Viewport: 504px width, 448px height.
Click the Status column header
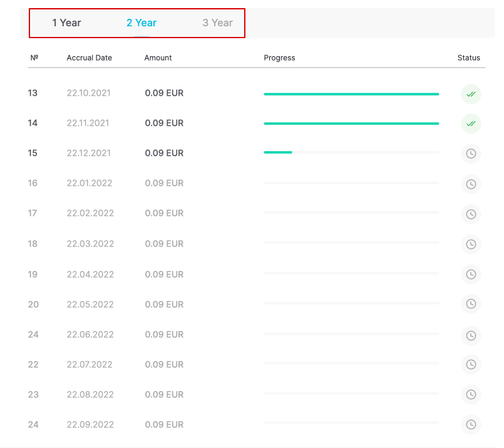point(468,58)
